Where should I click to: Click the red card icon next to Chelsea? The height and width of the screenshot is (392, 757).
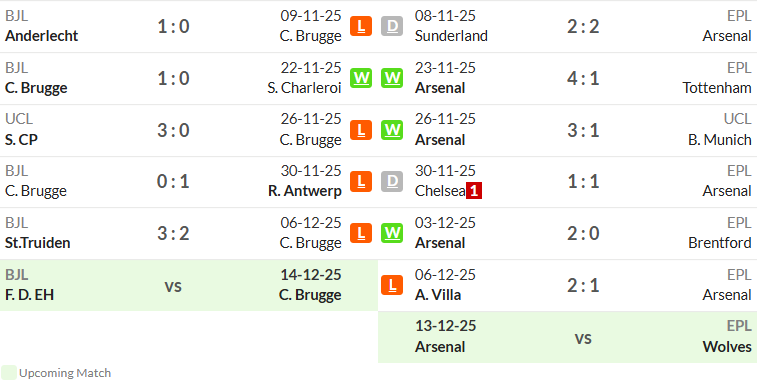click(x=474, y=191)
